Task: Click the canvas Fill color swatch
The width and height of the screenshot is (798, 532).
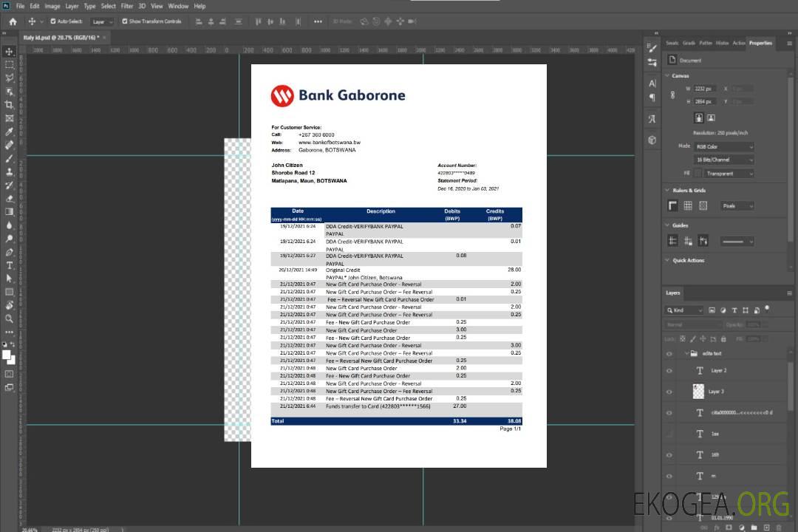Action: coord(698,174)
